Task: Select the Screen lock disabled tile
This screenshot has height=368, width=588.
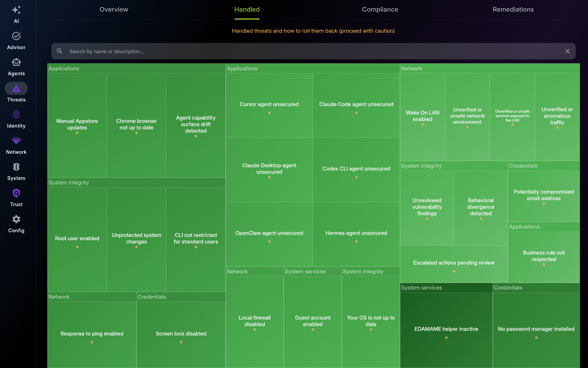Action: pyautogui.click(x=181, y=335)
